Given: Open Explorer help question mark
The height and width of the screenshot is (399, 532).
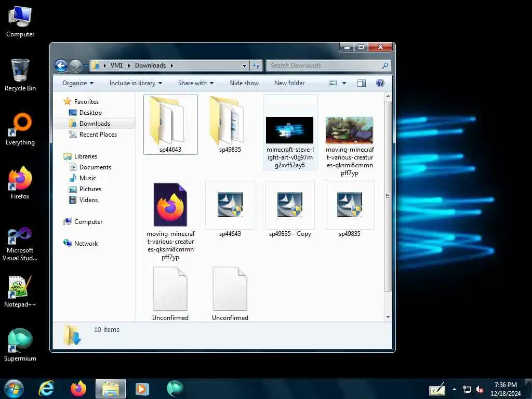Looking at the screenshot, I should (380, 83).
